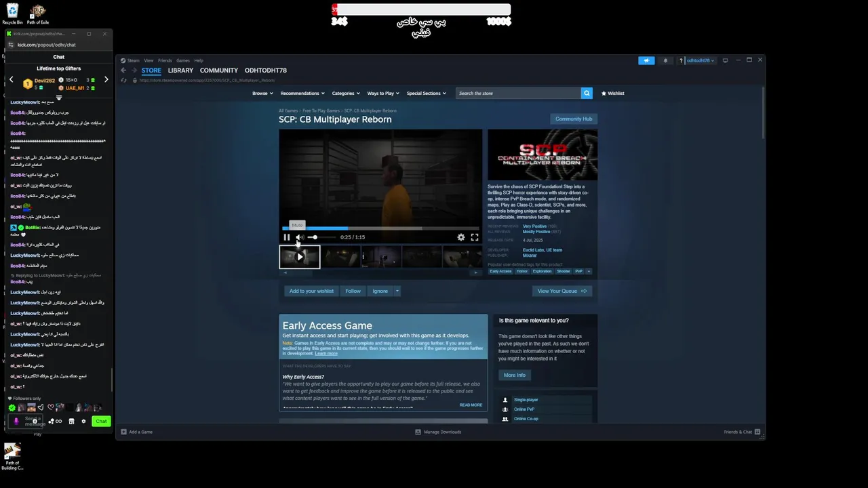Open the Wishlist link
The width and height of the screenshot is (868, 488).
point(613,93)
